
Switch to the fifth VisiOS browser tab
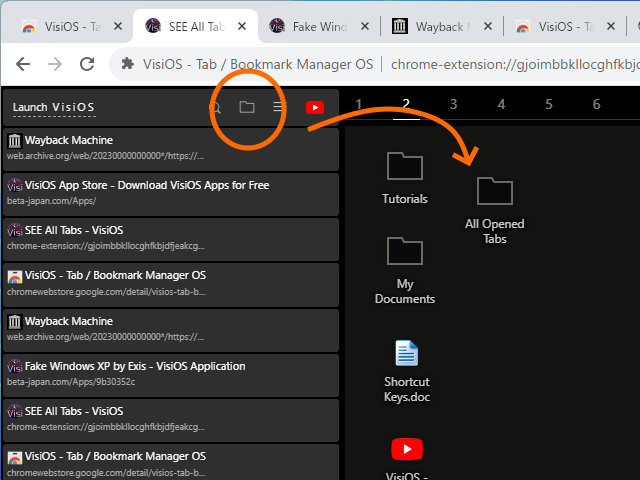(565, 27)
